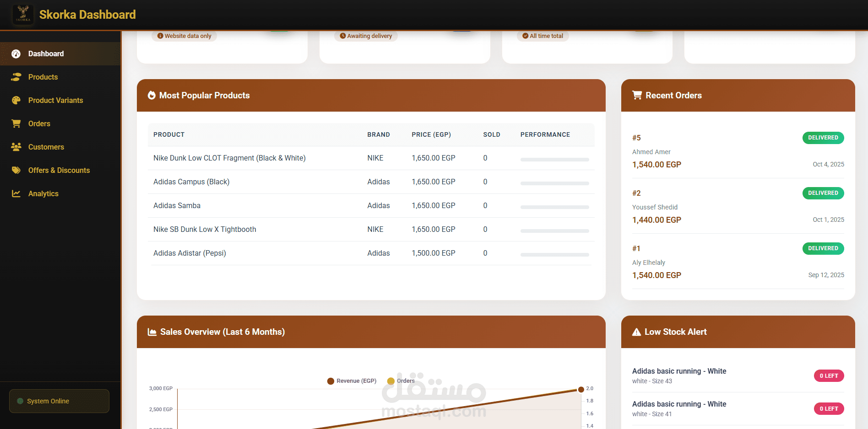Open the Products menu item
868x429 pixels.
(x=60, y=77)
